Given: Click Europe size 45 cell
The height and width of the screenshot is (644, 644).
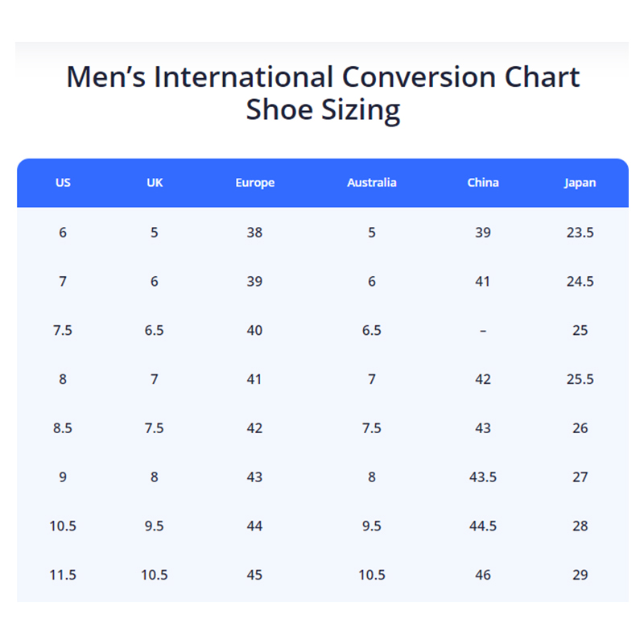Looking at the screenshot, I should click(254, 575).
